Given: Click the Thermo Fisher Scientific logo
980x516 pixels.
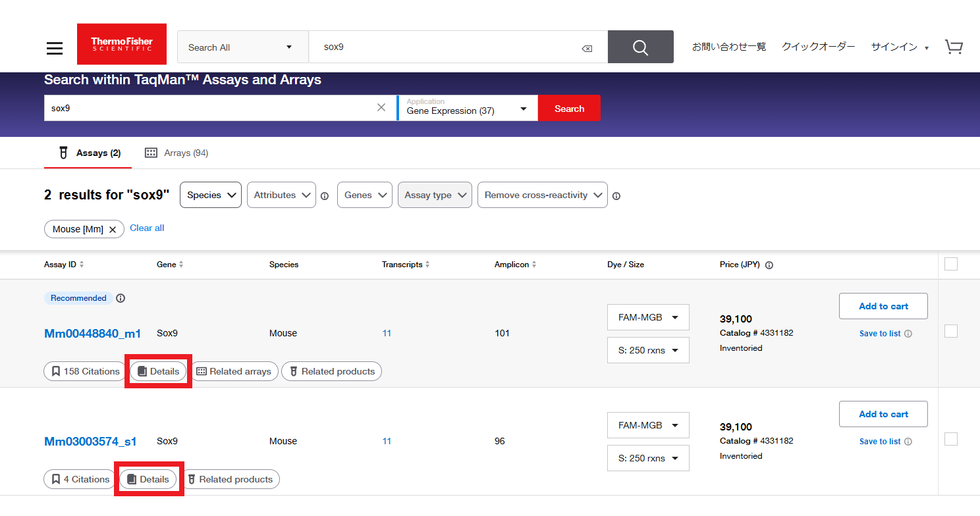Looking at the screenshot, I should [x=122, y=44].
